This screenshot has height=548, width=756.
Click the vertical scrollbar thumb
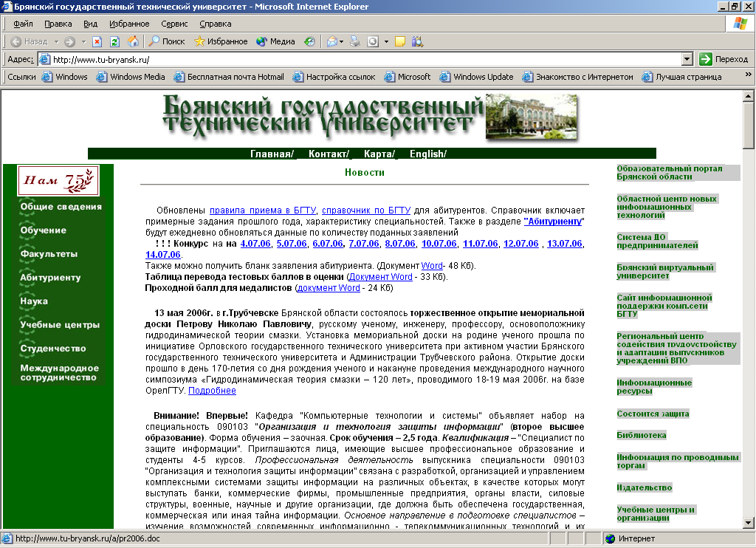click(749, 126)
